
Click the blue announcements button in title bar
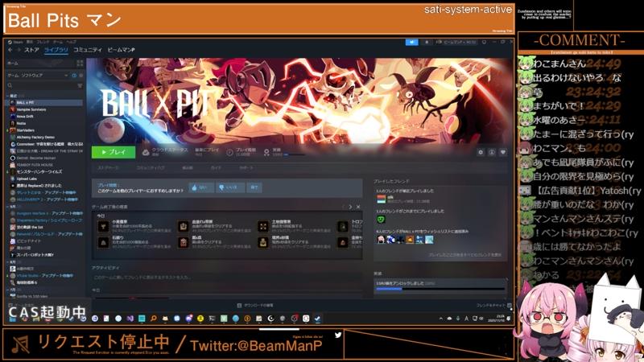click(411, 43)
